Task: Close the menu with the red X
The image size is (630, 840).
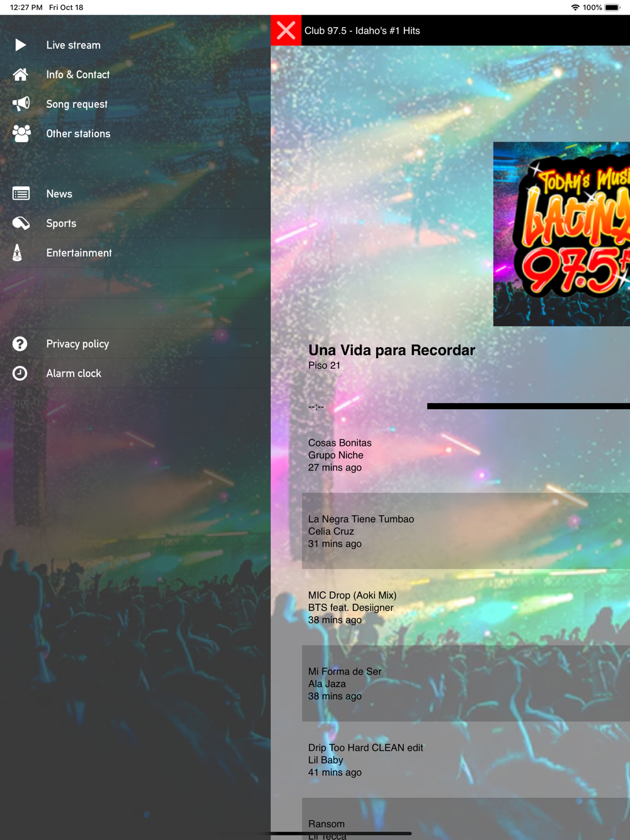Action: [x=286, y=30]
